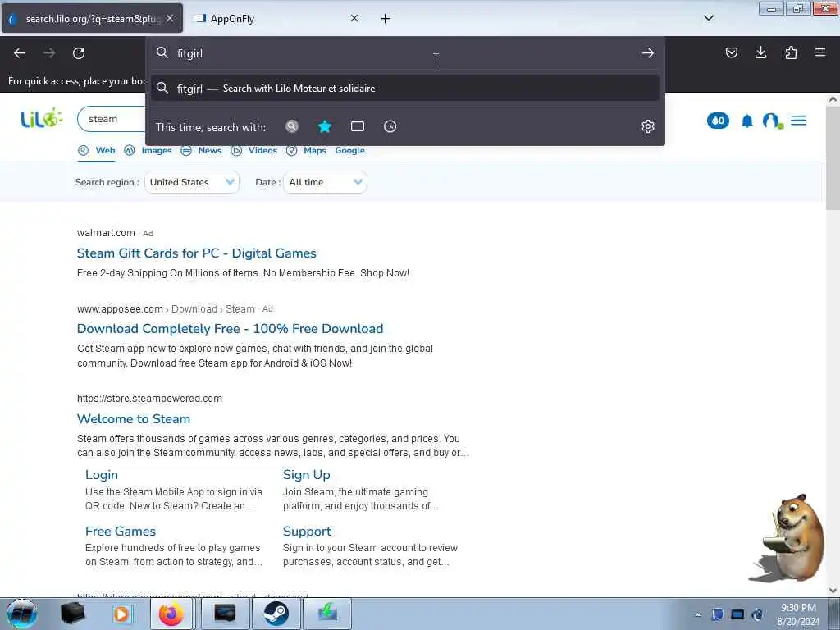Close the AppOnFly tab
840x630 pixels.
pos(354,18)
